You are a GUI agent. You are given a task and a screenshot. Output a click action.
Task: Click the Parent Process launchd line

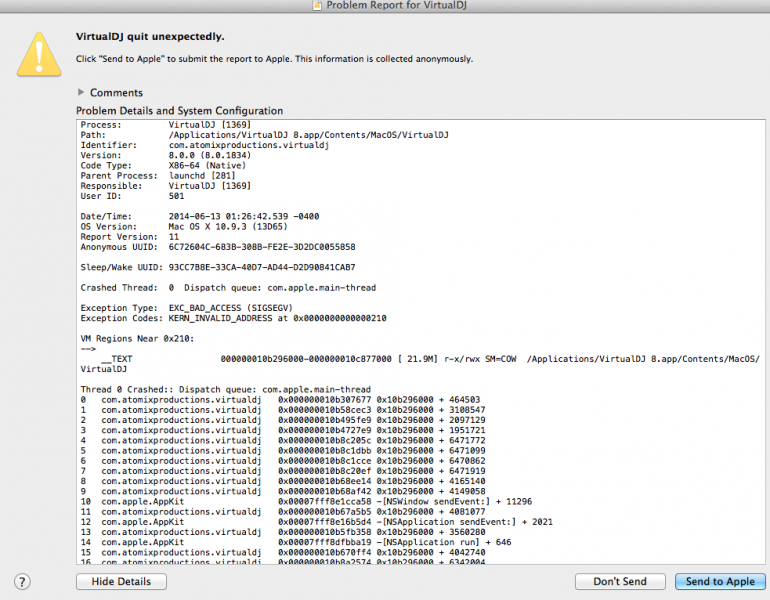158,176
